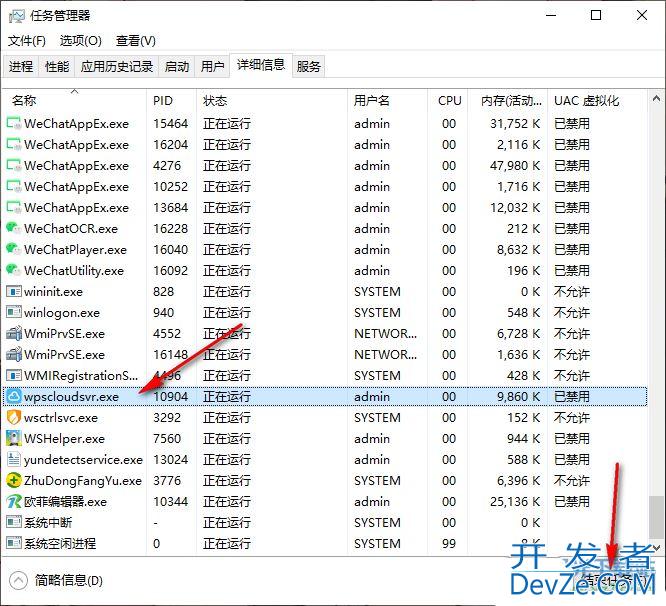The image size is (666, 606).
Task: Switch to the 性能 tab
Action: 57,67
